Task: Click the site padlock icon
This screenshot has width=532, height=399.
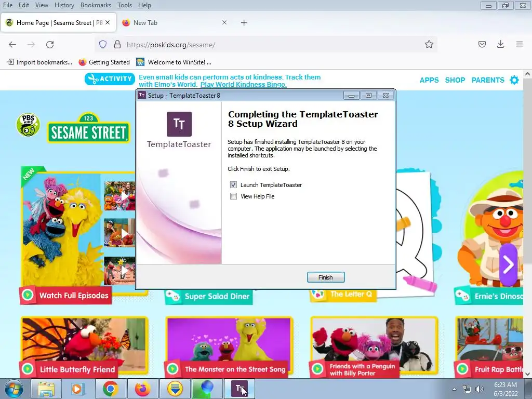Action: point(117,45)
